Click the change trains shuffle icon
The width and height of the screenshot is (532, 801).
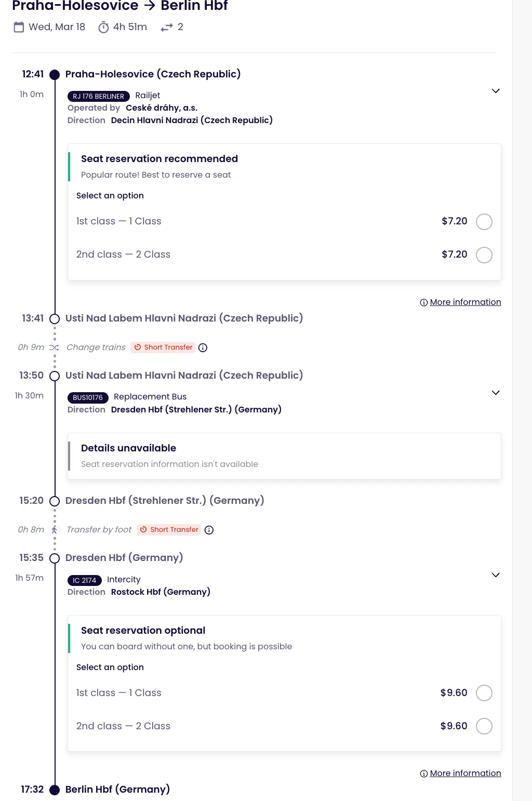tap(54, 348)
